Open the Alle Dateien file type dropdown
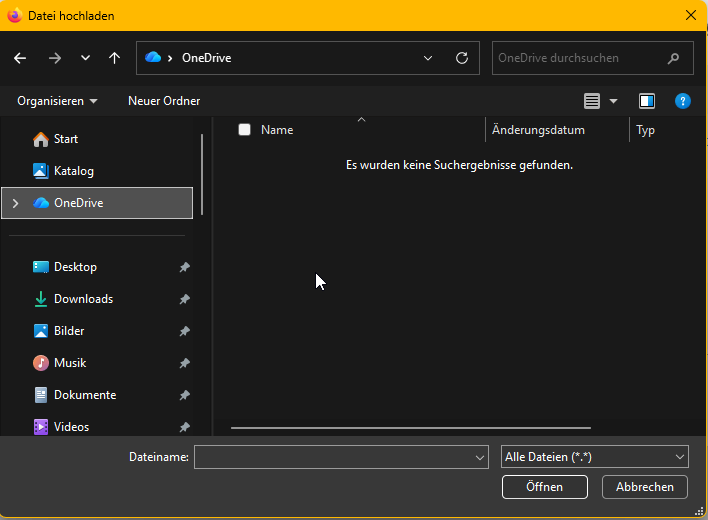This screenshot has height=520, width=708. click(x=594, y=457)
